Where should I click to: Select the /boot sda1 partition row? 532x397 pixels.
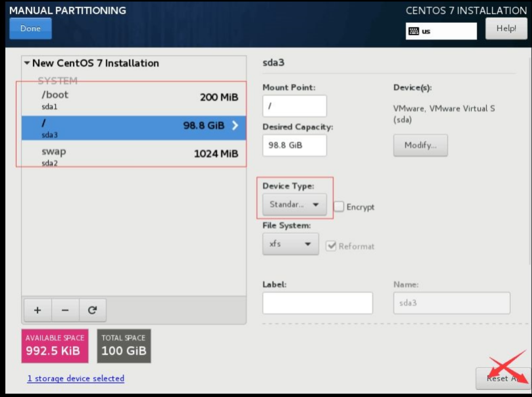pos(134,99)
